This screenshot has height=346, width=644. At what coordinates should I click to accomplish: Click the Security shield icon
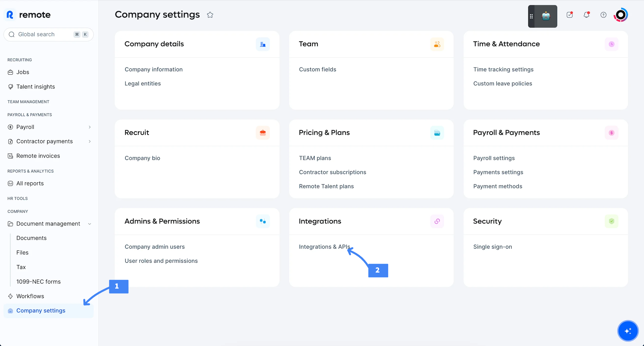point(611,221)
